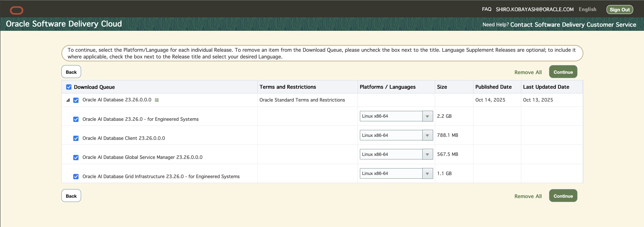Open the FAQ page
This screenshot has height=227, width=644.
486,9
